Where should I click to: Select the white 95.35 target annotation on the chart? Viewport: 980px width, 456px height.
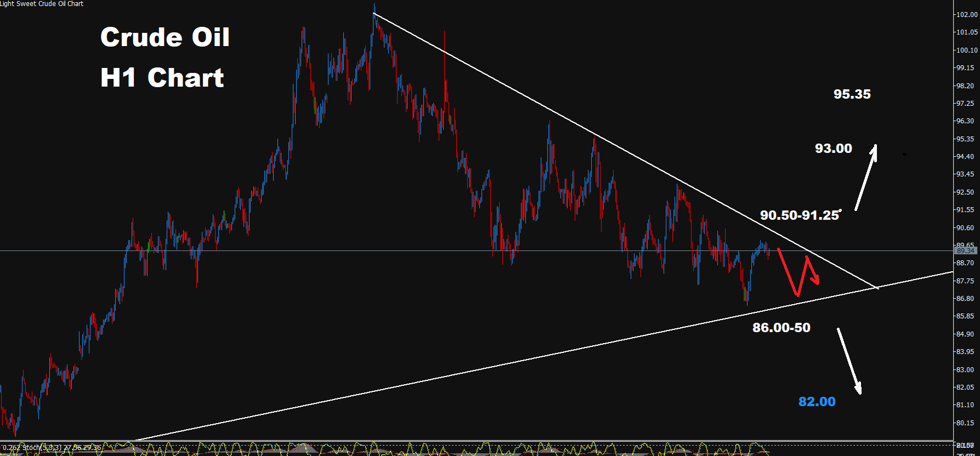pyautogui.click(x=852, y=94)
